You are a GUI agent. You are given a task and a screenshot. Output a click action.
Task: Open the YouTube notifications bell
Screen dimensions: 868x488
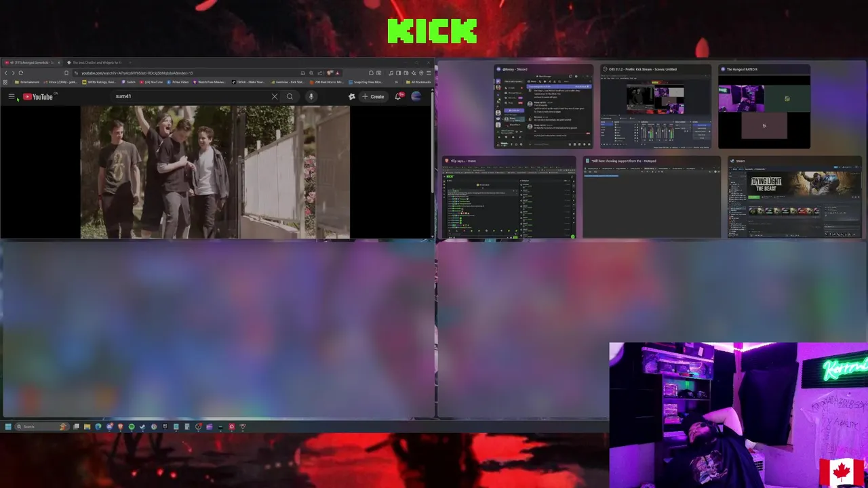tap(399, 96)
